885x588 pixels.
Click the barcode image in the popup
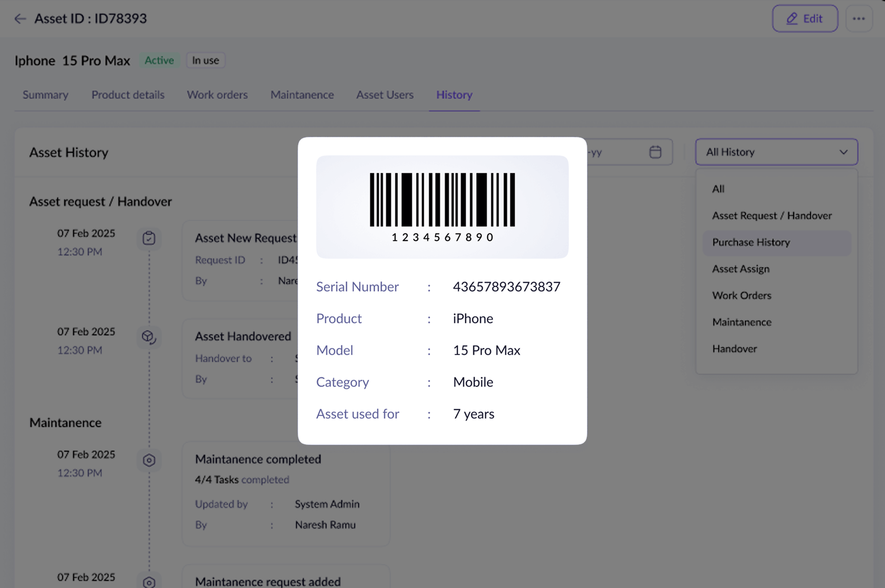442,200
